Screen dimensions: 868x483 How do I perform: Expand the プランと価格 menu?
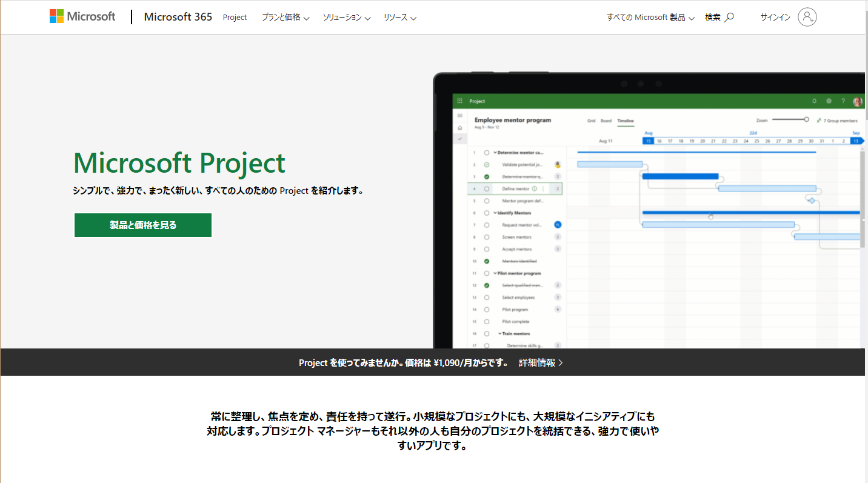pyautogui.click(x=285, y=18)
